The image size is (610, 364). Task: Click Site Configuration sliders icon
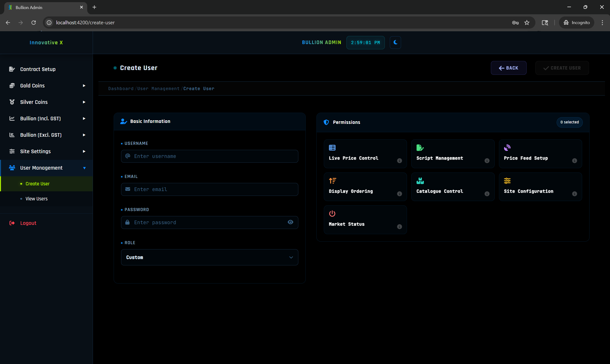coord(507,181)
